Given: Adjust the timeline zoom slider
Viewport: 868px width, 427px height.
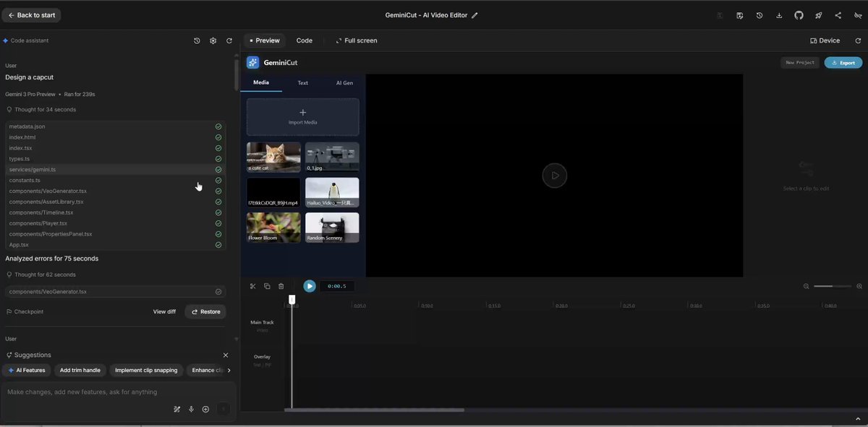Looking at the screenshot, I should 833,287.
